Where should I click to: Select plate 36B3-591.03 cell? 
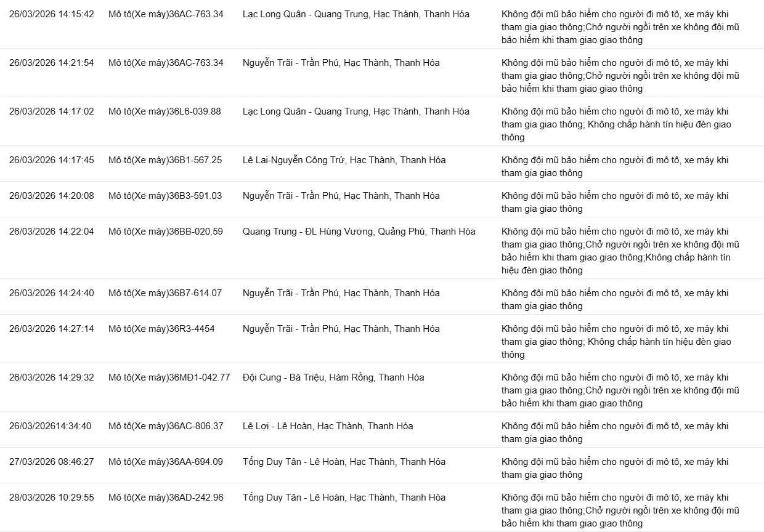[x=165, y=196]
